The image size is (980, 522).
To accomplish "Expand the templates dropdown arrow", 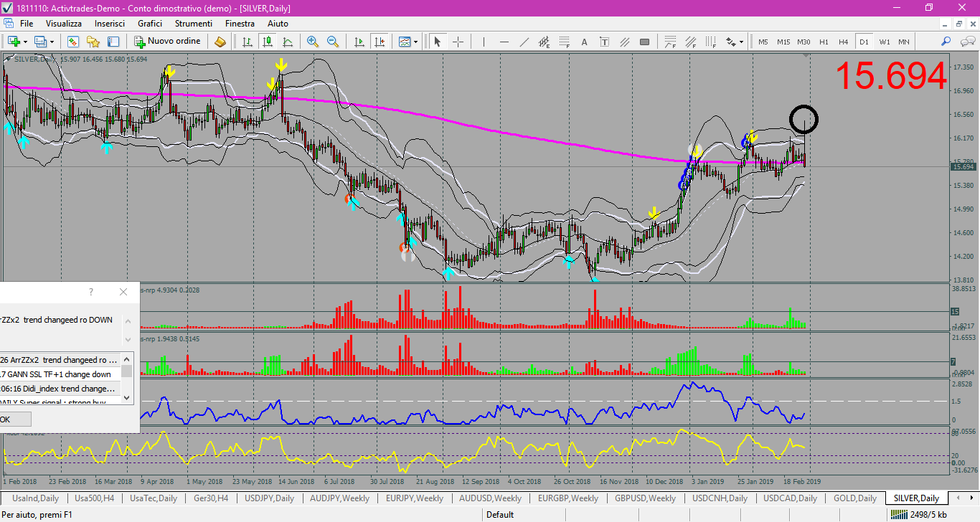I will (x=416, y=42).
